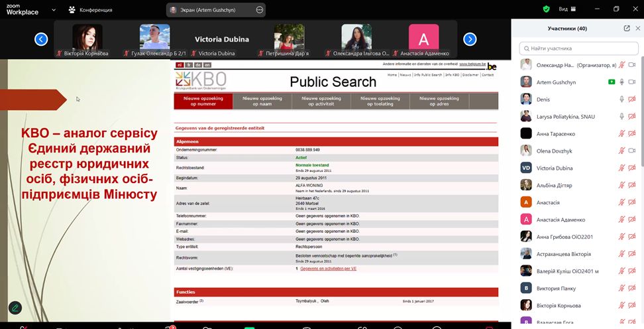Screen dimensions: 644x329
Task: Show next participants with right arrow
Action: [470, 39]
